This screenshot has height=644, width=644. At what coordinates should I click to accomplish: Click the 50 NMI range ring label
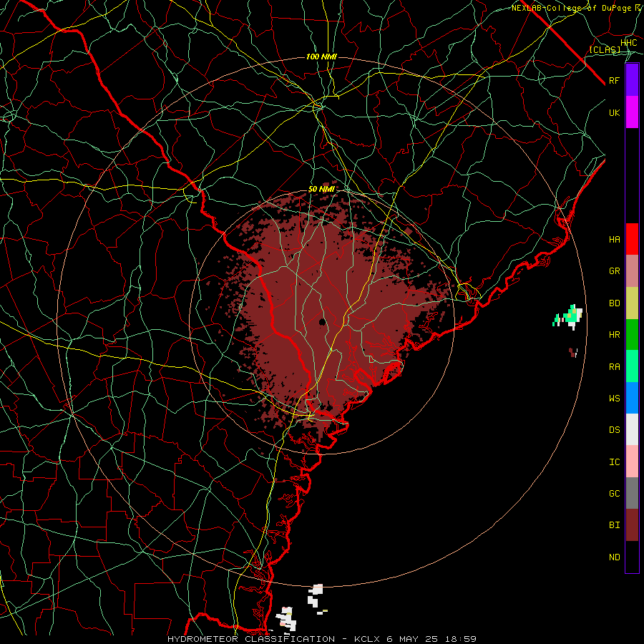point(321,190)
